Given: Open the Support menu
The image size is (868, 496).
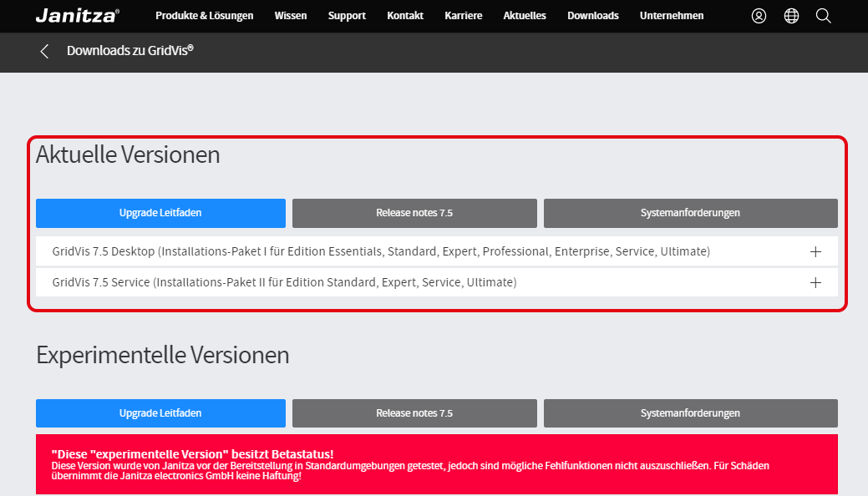Looking at the screenshot, I should point(347,16).
